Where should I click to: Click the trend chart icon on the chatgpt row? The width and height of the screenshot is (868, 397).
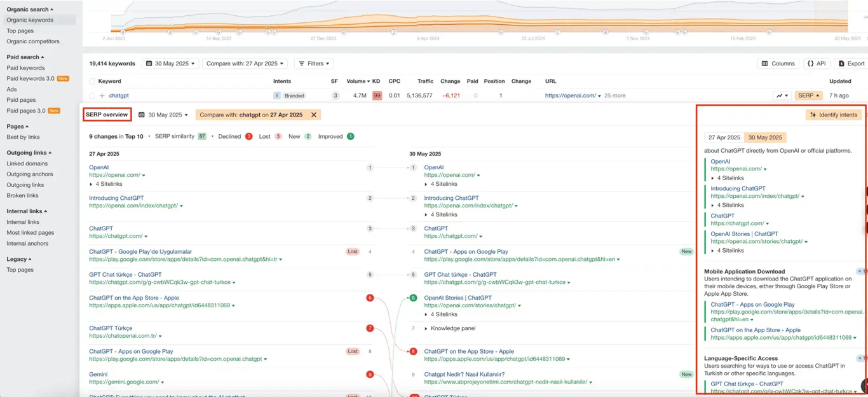click(x=779, y=95)
